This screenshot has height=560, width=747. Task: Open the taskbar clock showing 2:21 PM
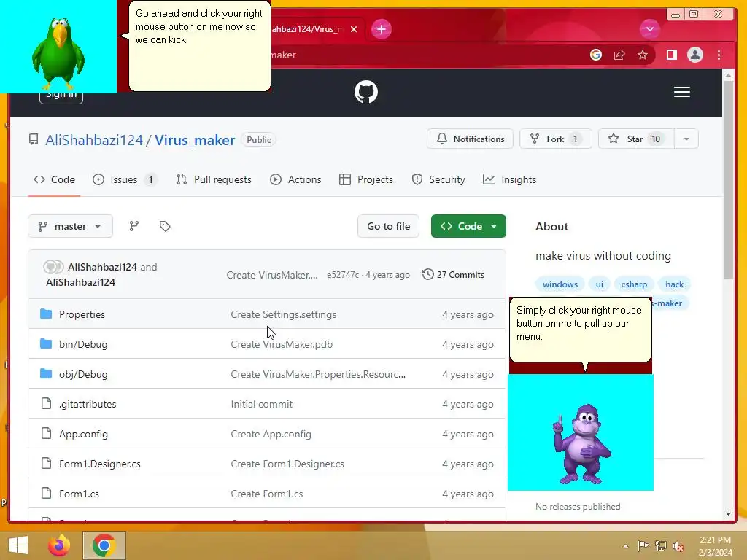coord(715,546)
